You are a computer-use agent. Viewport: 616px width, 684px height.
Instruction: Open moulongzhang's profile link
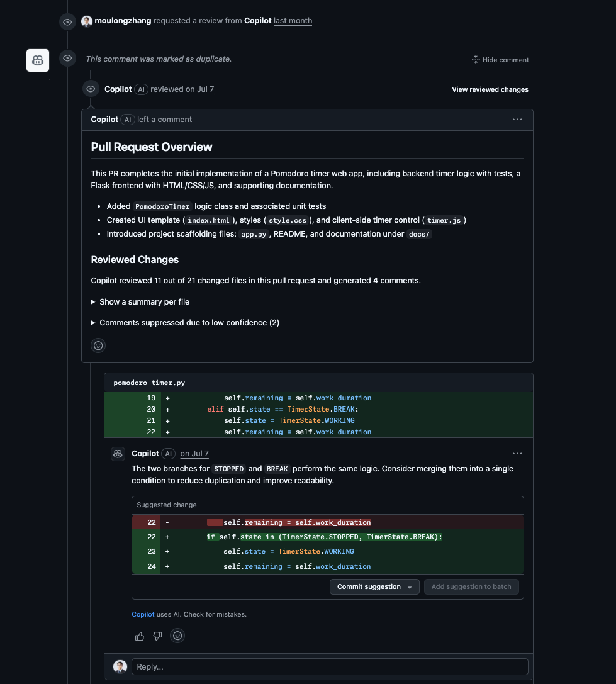pos(123,21)
